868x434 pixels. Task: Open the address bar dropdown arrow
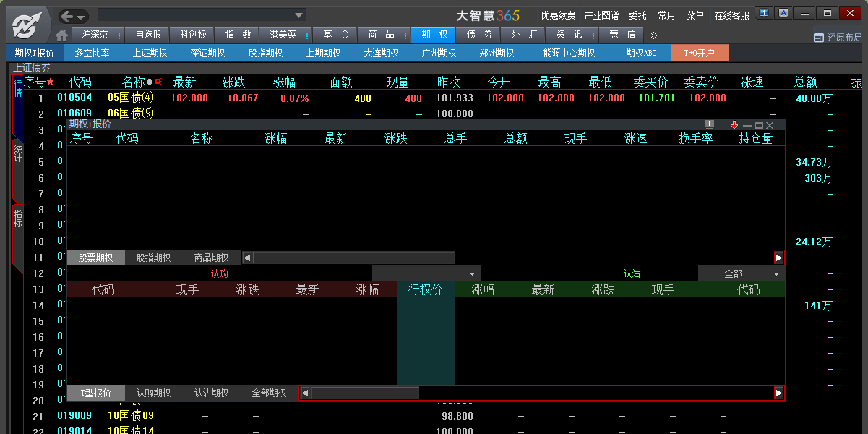pos(298,15)
